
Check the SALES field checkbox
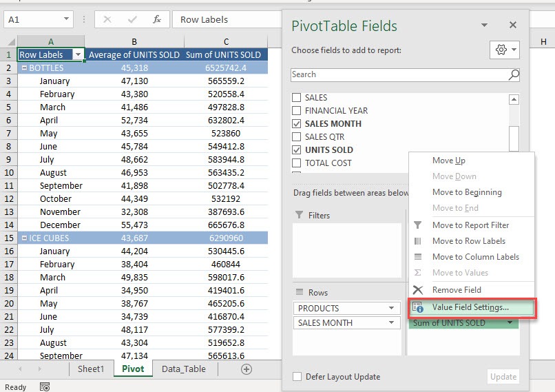coord(296,97)
